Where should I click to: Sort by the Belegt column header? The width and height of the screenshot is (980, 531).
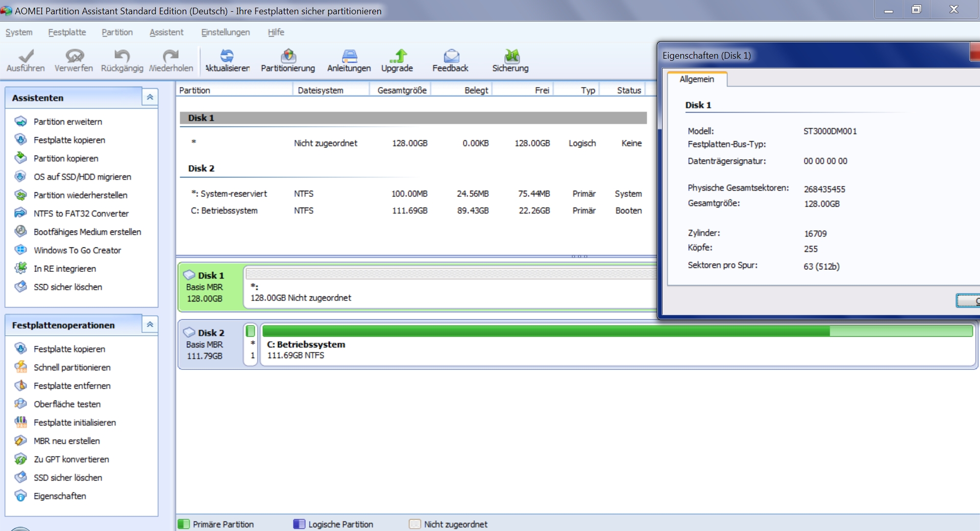tap(461, 90)
